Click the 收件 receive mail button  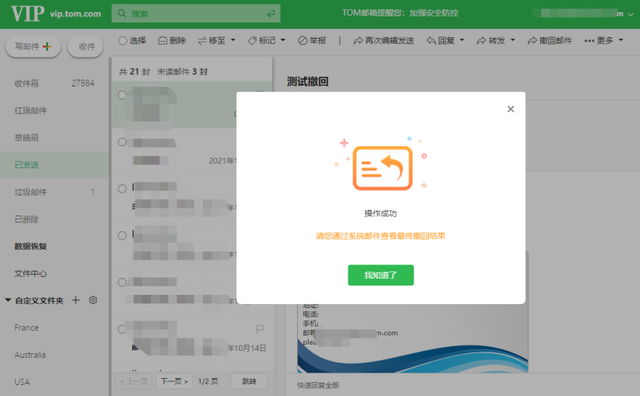coord(85,47)
